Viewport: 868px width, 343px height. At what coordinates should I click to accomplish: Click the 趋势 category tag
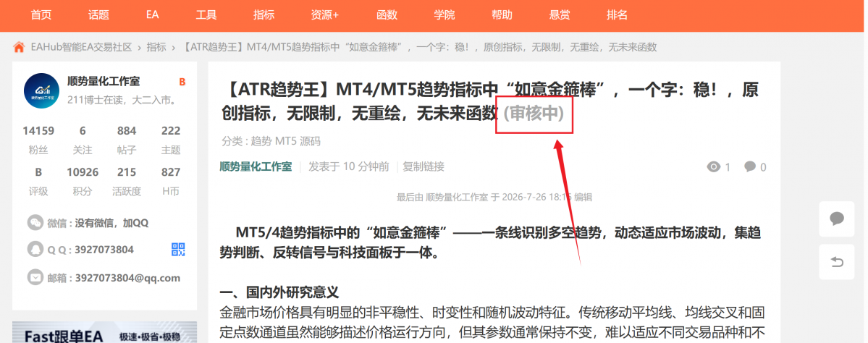tap(261, 141)
